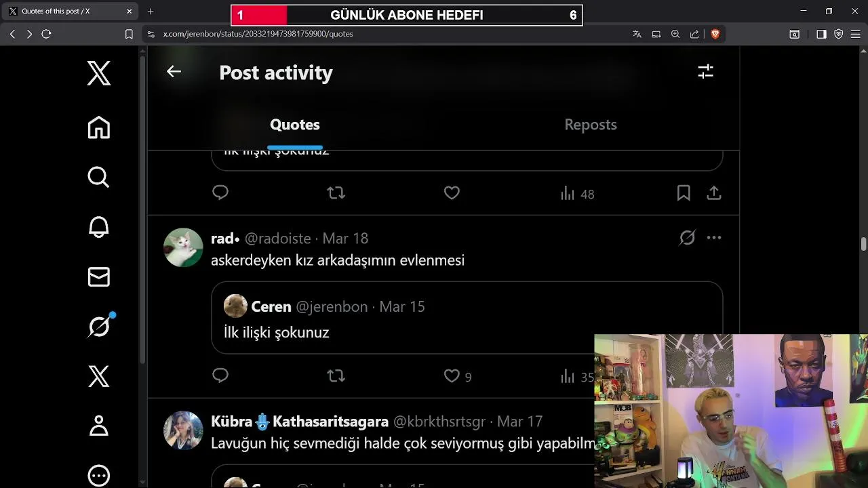Open rad display name link
Image resolution: width=868 pixels, height=488 pixels.
pos(225,239)
